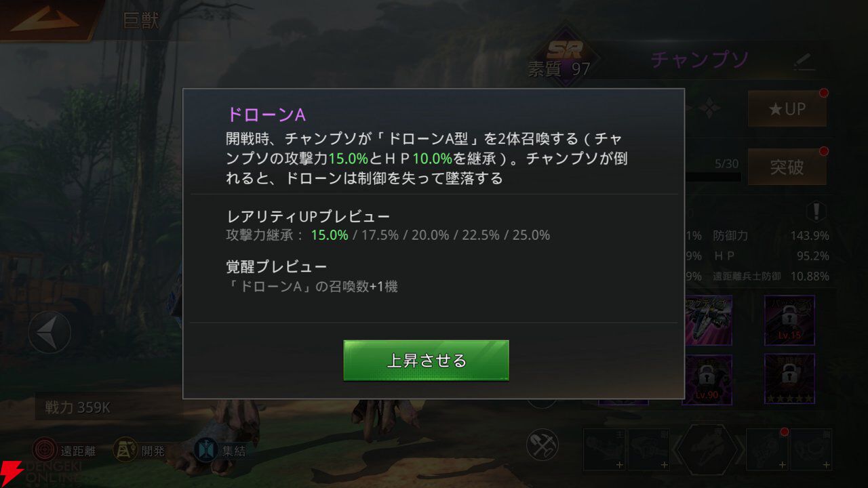The width and height of the screenshot is (868, 488).
Task: Open the hexagonal beast gear slot
Action: (x=707, y=450)
